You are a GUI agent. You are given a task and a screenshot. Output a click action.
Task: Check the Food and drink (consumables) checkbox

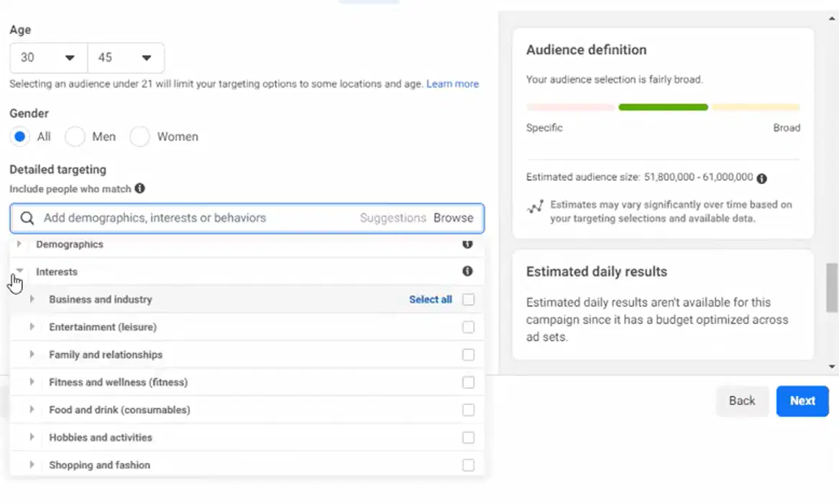point(468,410)
